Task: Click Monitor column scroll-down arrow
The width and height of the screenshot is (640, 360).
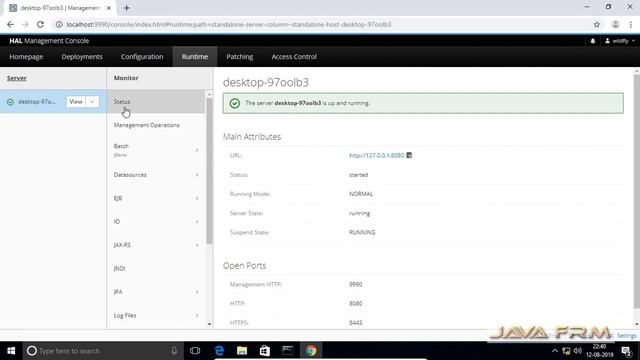Action: tap(209, 324)
